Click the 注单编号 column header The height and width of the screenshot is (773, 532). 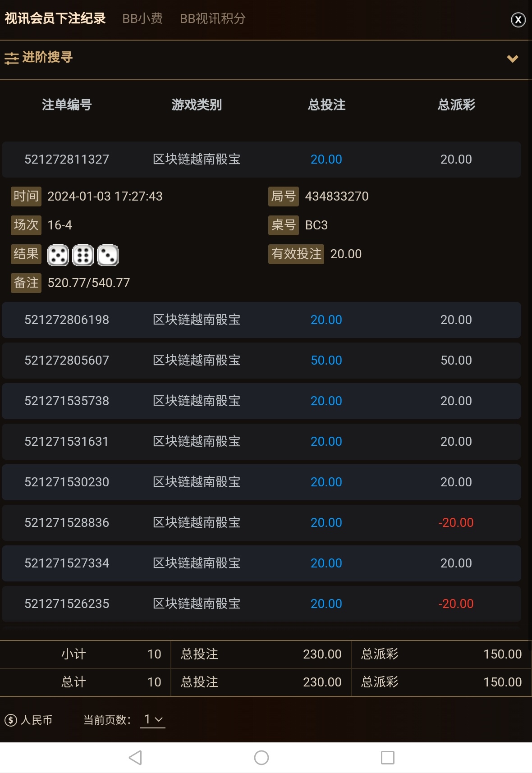tap(67, 105)
